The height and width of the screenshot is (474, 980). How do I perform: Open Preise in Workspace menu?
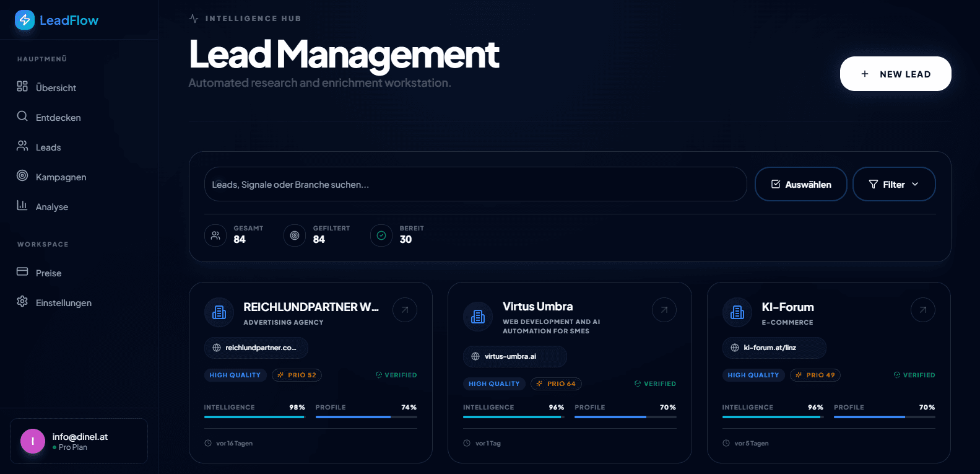coord(79,273)
